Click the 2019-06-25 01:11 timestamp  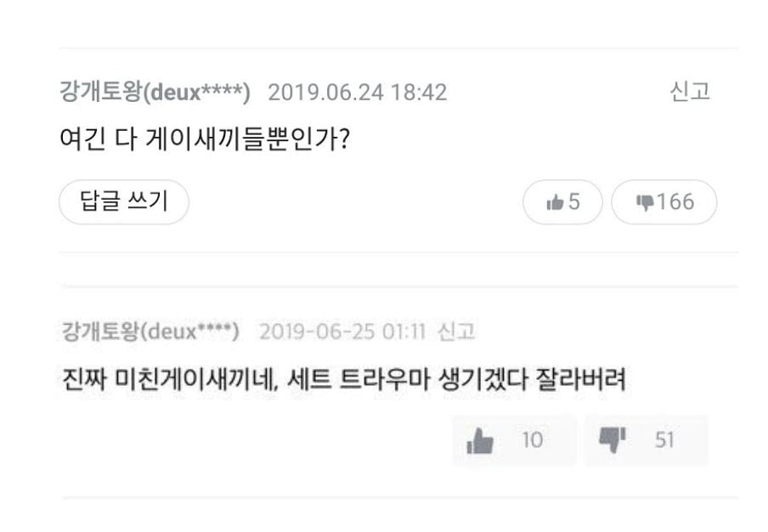pos(342,331)
